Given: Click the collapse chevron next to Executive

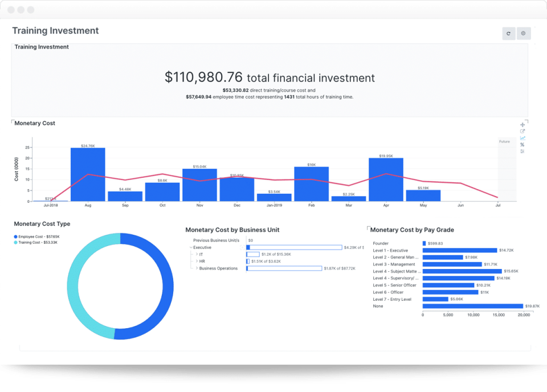Looking at the screenshot, I should tap(191, 247).
